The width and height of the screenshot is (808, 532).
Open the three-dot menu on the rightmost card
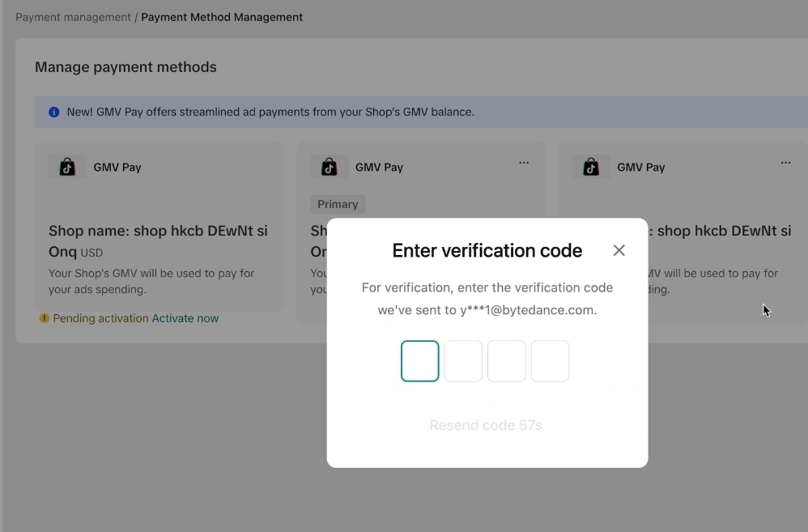click(785, 163)
